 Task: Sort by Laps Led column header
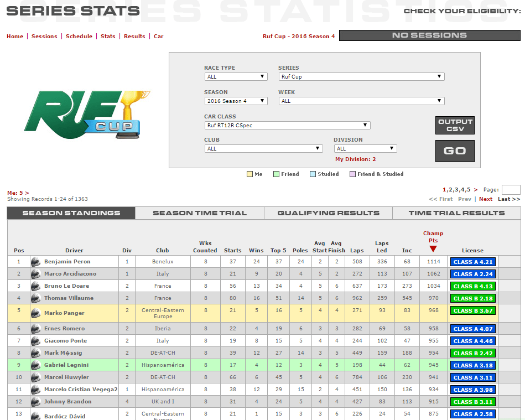(x=382, y=247)
